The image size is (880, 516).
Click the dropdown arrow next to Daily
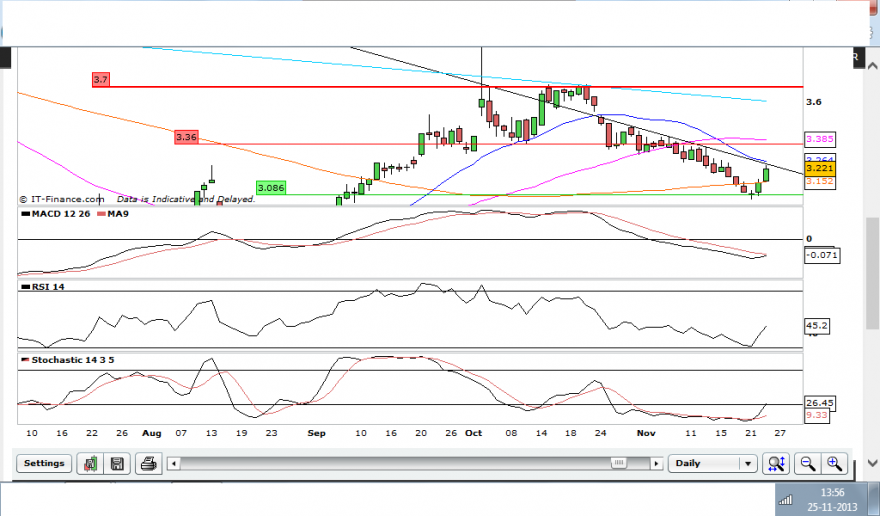click(748, 464)
